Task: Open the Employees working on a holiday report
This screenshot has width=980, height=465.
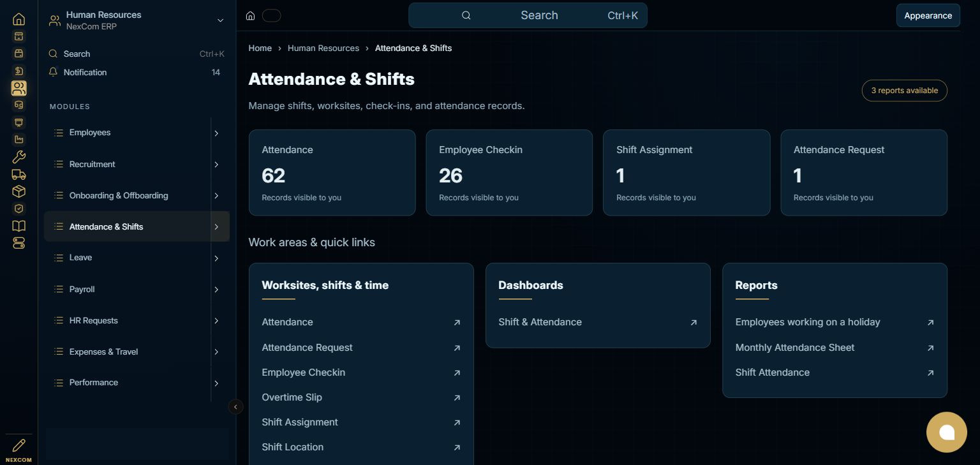Action: (835, 322)
